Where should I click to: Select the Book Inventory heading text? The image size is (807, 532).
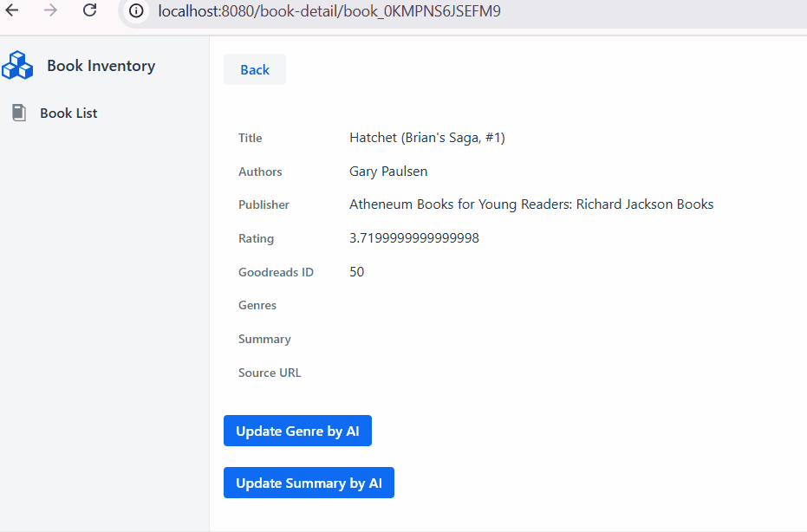click(101, 66)
